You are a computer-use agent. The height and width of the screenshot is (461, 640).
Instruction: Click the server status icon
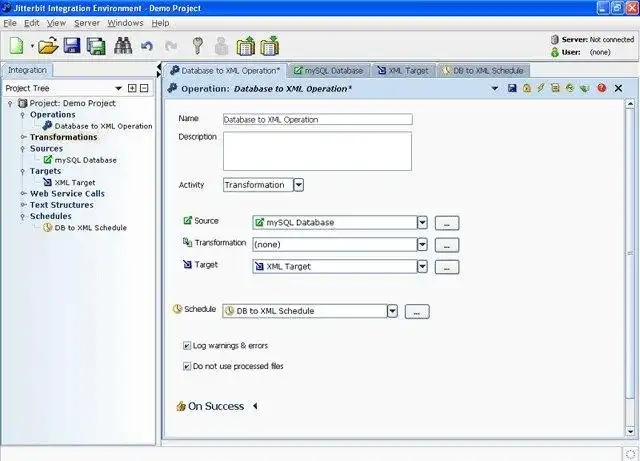[554, 40]
